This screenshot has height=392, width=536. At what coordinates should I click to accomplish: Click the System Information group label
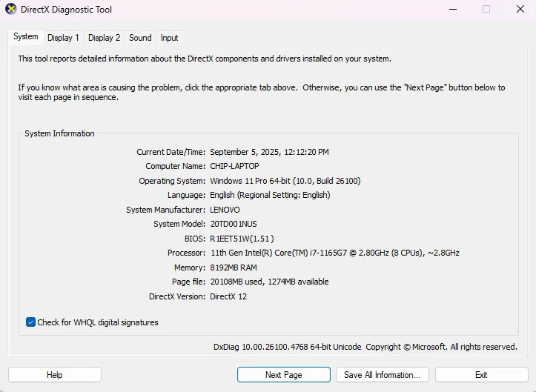click(59, 133)
